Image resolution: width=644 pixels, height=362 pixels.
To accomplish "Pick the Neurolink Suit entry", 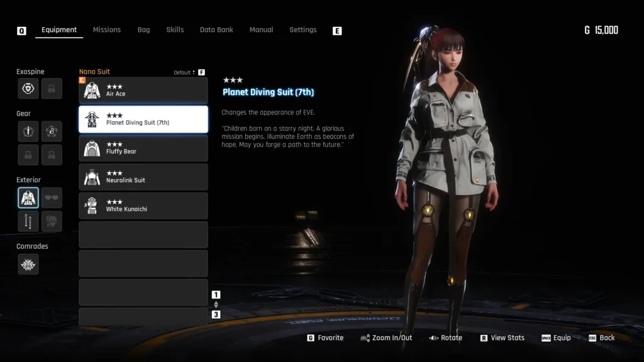I will pos(143,177).
